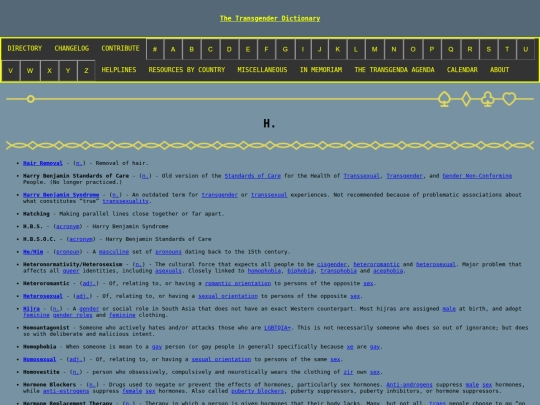Image resolution: width=540 pixels, height=405 pixels.
Task: Open the DIRECTORY menu item
Action: [24, 48]
